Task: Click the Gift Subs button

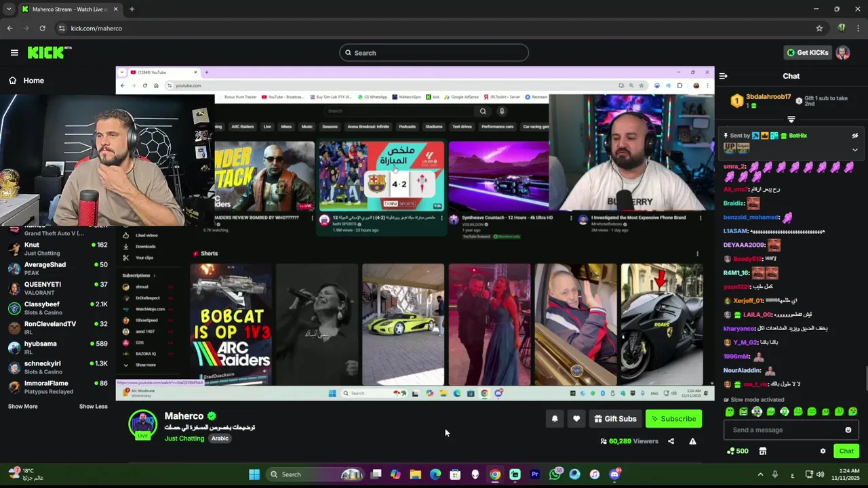Action: coord(615,419)
